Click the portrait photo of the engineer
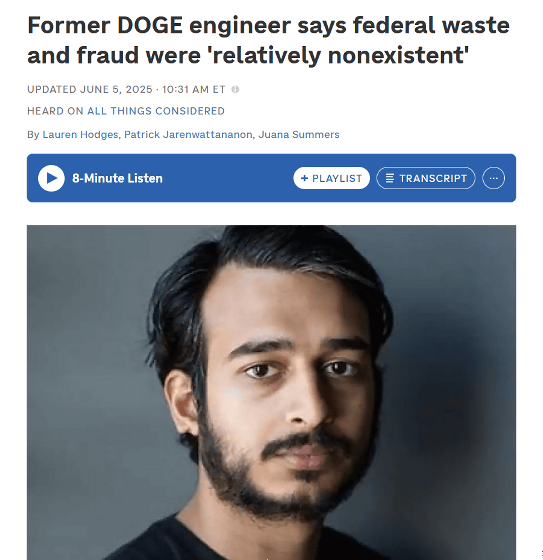The image size is (543, 560). point(272,392)
